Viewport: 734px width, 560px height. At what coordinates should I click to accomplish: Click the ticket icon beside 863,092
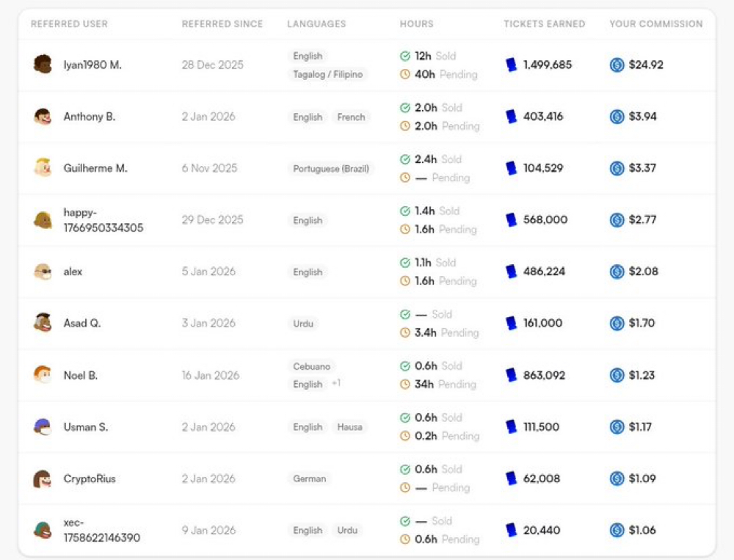(512, 375)
